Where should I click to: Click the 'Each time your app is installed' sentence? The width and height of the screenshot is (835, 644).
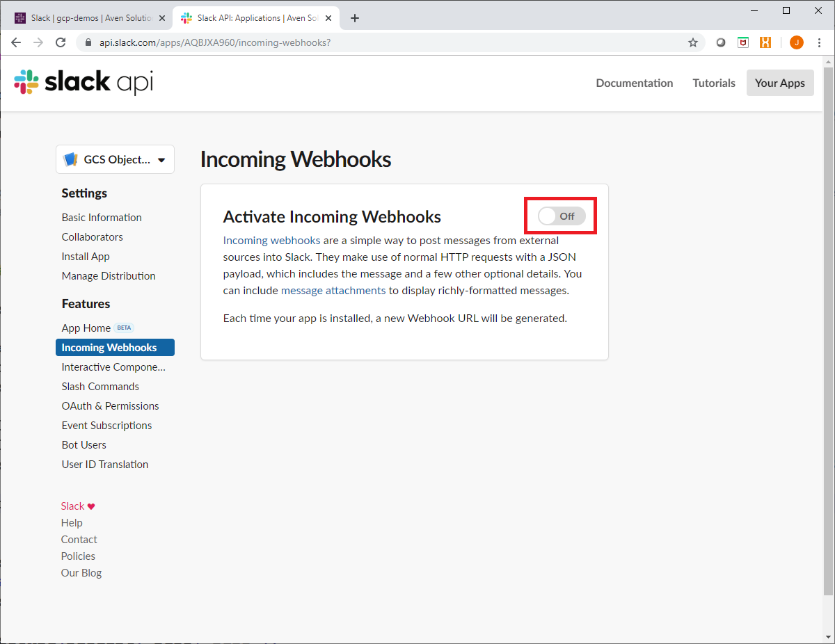tap(395, 319)
